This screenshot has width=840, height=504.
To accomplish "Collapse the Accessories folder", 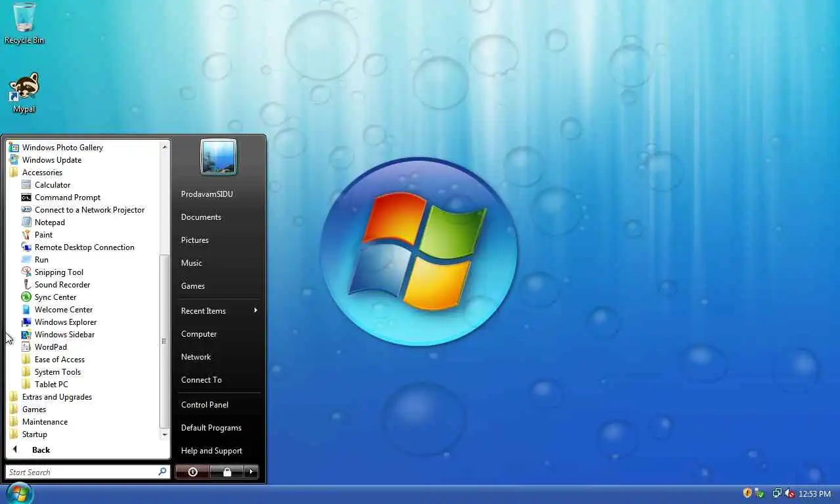I will tap(36, 173).
